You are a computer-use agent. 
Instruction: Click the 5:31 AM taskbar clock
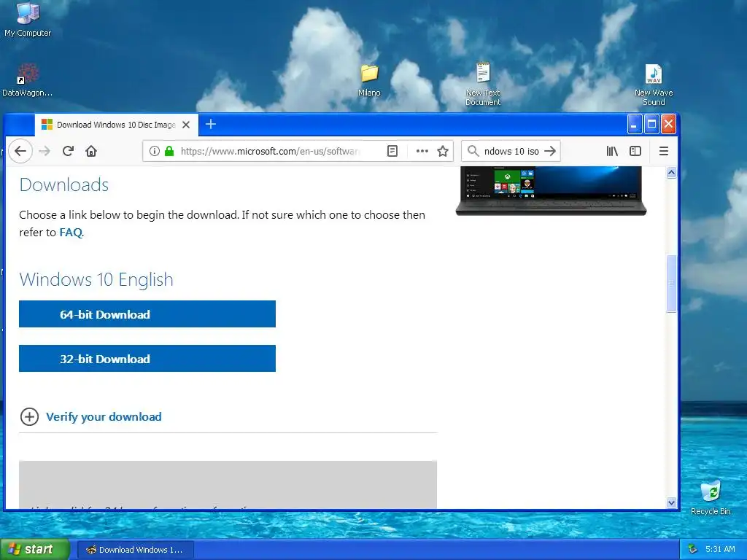(720, 549)
